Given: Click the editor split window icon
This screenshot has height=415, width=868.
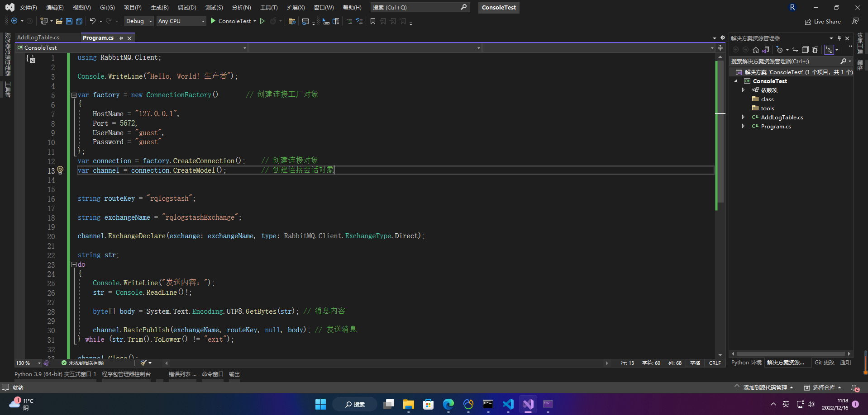Looking at the screenshot, I should (x=720, y=47).
